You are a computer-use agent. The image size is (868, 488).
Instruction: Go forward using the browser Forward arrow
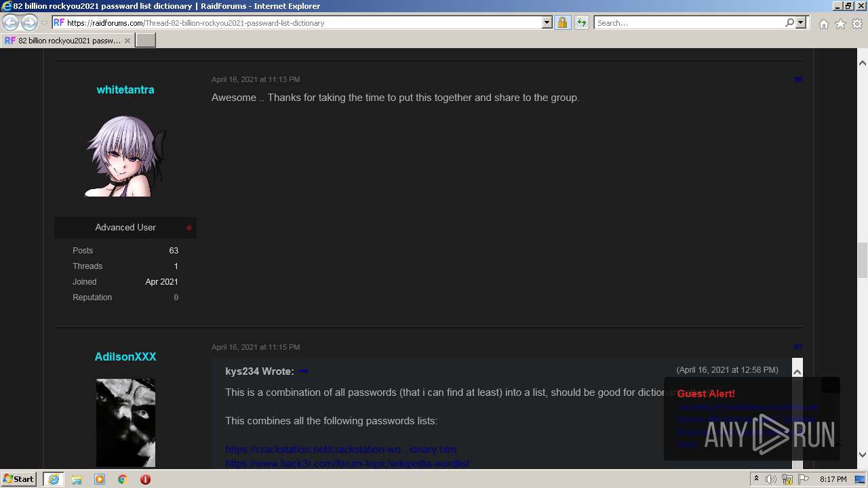click(29, 22)
